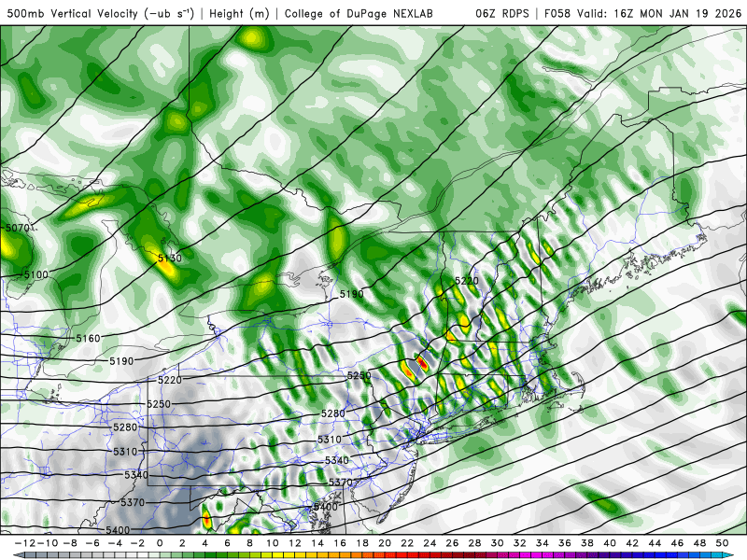The height and width of the screenshot is (560, 747).
Task: Select the 5070 height contour label
Action: (17, 228)
